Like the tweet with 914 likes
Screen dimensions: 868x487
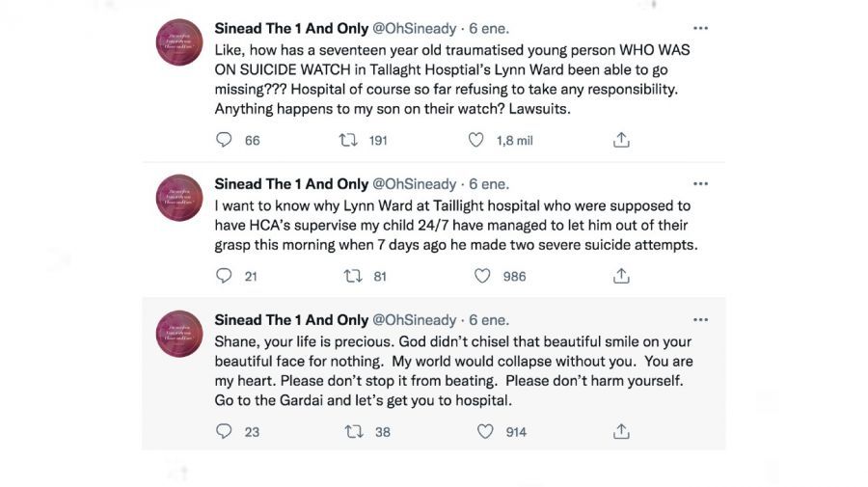tap(484, 431)
